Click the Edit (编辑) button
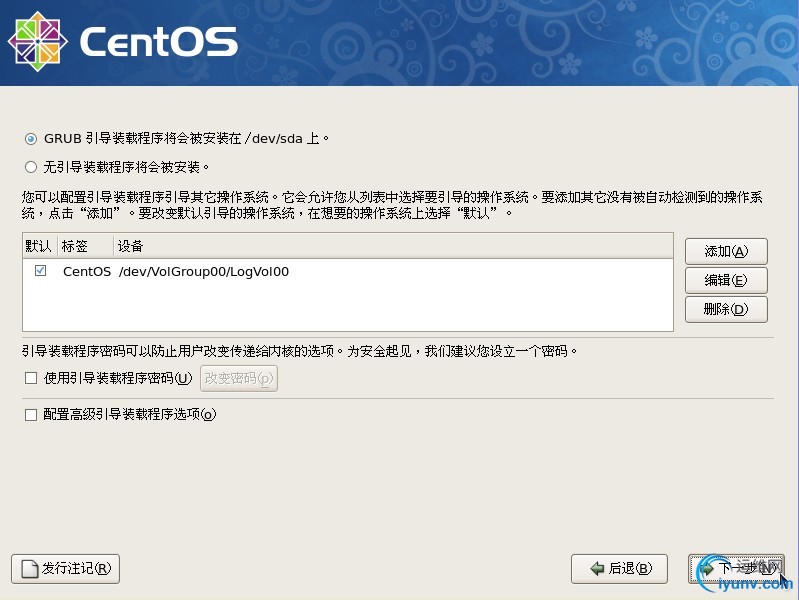 point(726,280)
